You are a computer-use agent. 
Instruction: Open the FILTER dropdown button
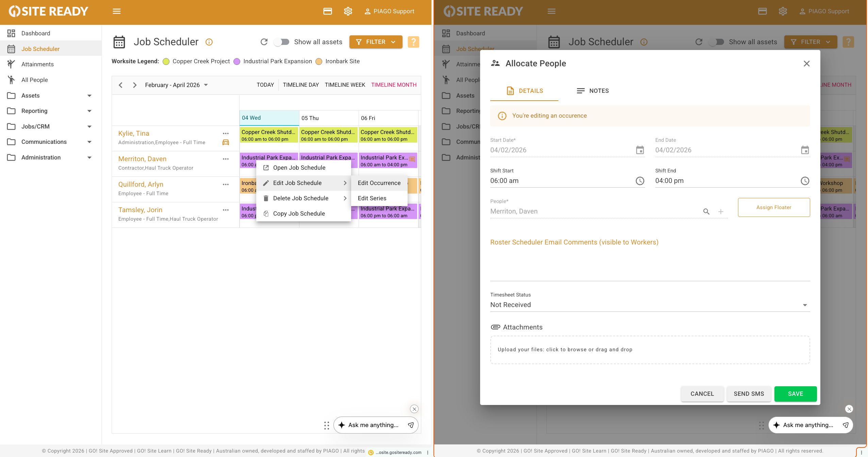click(x=376, y=42)
